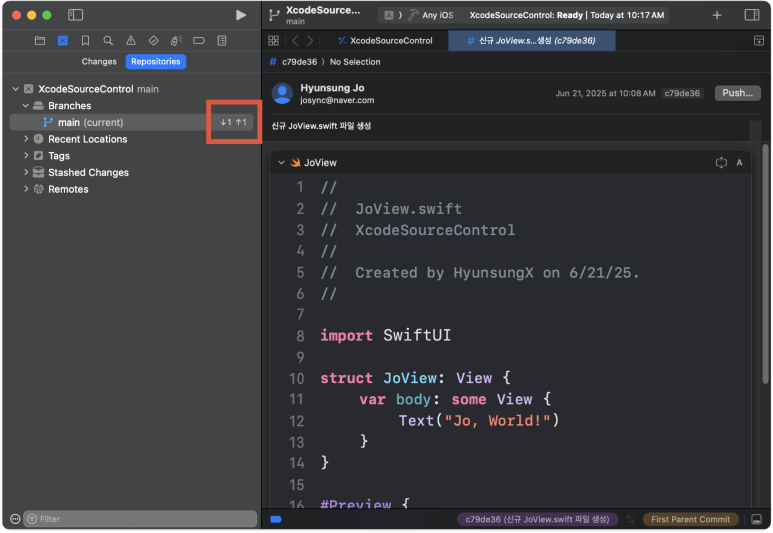Go back with the left chevron
Image resolution: width=773 pixels, height=533 pixels.
[x=295, y=40]
